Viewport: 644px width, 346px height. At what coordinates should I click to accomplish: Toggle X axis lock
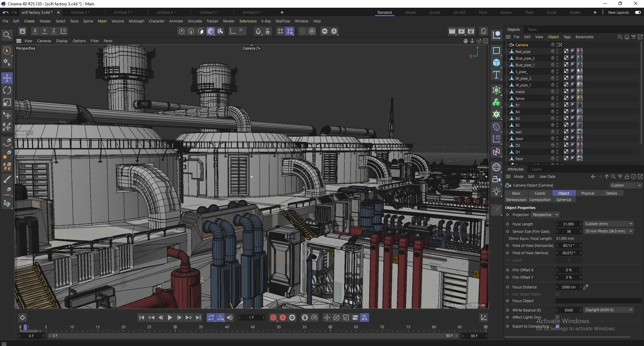pyautogui.click(x=35, y=31)
